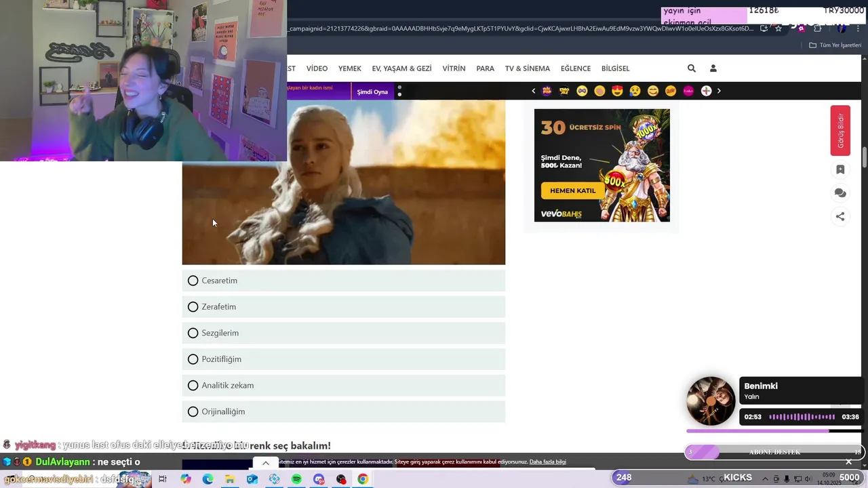Select the Emo Jiiz black category icon

[564, 91]
